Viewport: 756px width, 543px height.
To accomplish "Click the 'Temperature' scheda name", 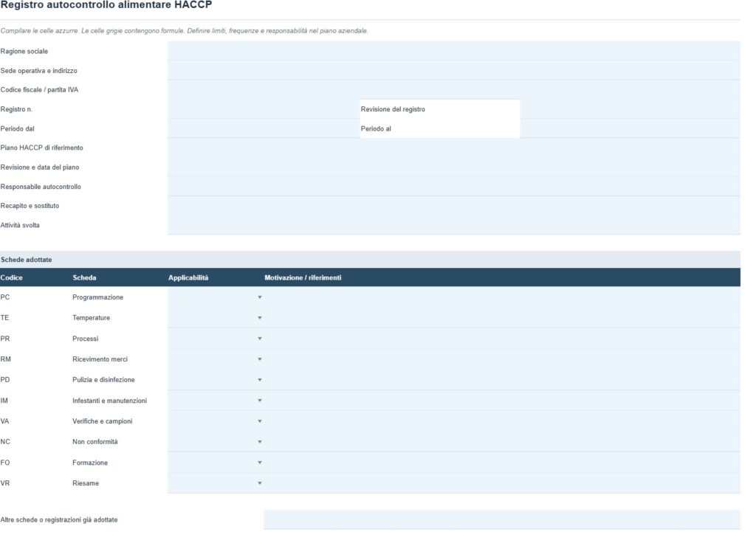I will (x=91, y=318).
